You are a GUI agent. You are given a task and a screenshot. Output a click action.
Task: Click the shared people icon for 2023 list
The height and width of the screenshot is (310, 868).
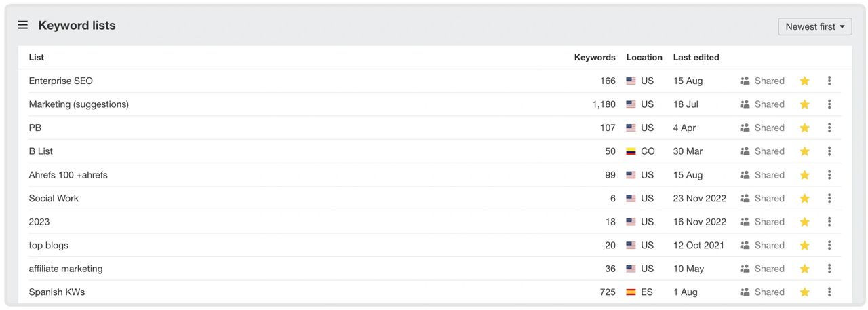pyautogui.click(x=745, y=222)
